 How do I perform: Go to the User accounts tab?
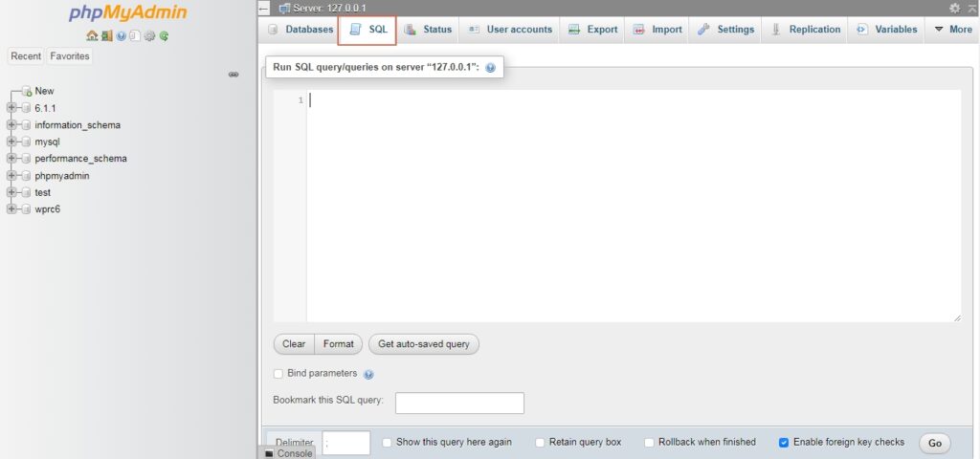pyautogui.click(x=510, y=30)
